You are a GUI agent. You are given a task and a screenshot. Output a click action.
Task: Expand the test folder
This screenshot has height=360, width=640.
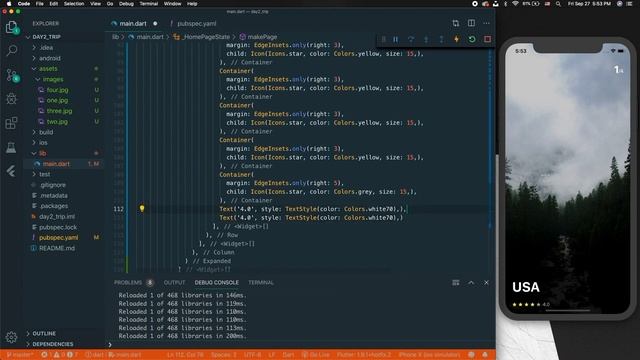34,174
